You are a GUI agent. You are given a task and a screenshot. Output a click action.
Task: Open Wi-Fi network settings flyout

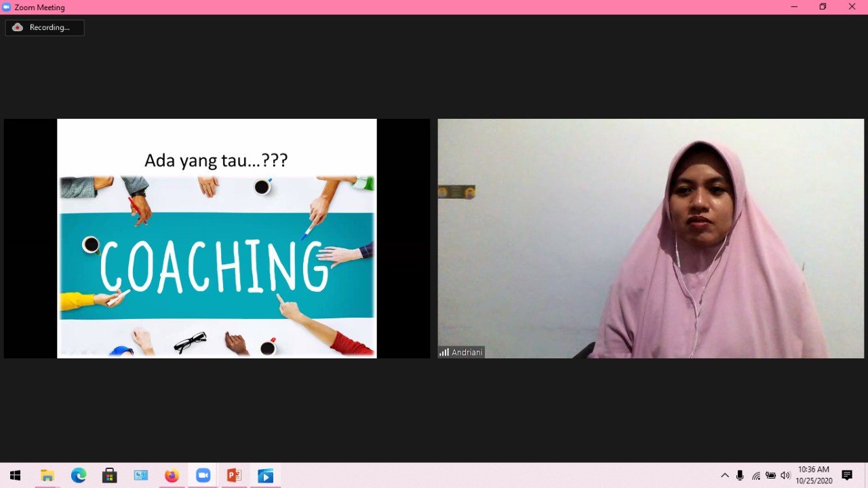point(755,476)
